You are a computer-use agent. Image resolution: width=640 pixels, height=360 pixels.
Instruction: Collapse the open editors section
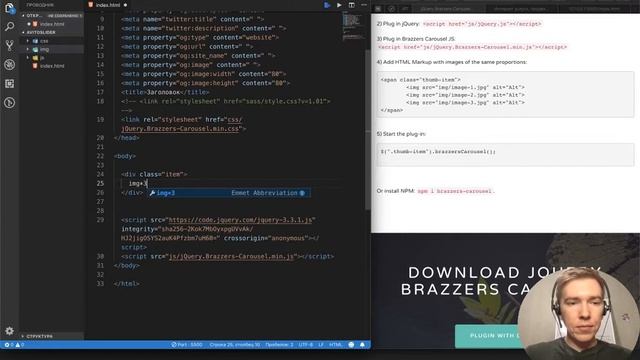(52, 16)
